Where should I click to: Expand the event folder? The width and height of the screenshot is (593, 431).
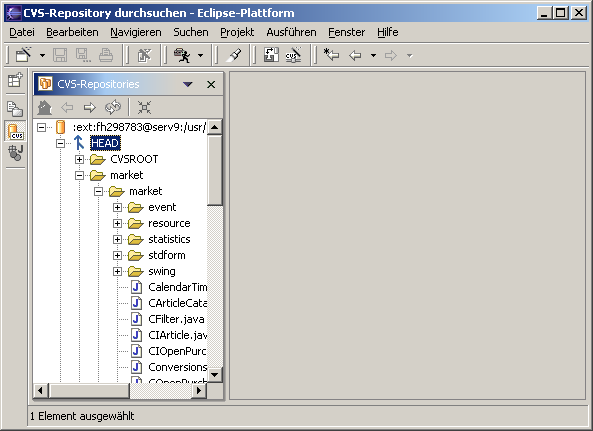tap(117, 207)
